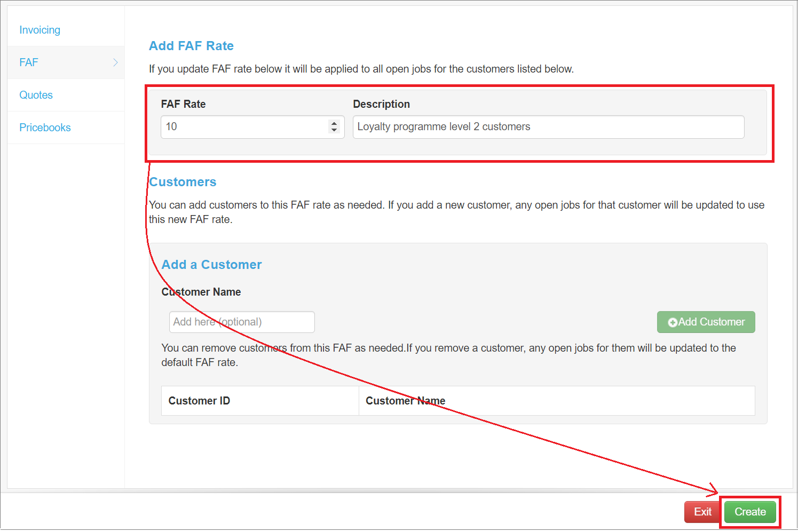Click the Customer ID column header
Image resolution: width=798 pixels, height=532 pixels.
click(x=199, y=400)
